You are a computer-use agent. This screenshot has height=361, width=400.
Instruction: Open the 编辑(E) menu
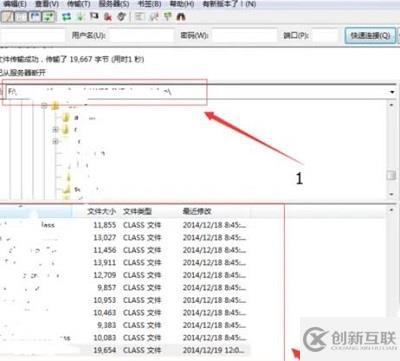(x=15, y=4)
